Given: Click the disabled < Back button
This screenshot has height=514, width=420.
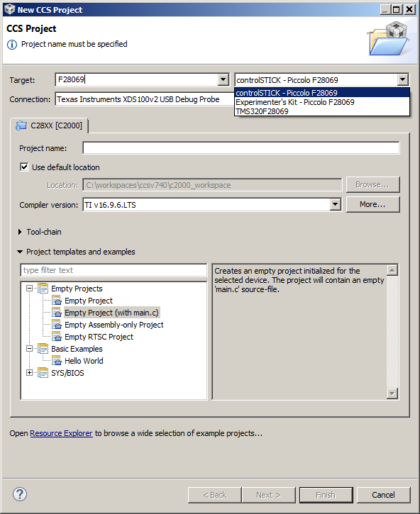Looking at the screenshot, I should [215, 495].
